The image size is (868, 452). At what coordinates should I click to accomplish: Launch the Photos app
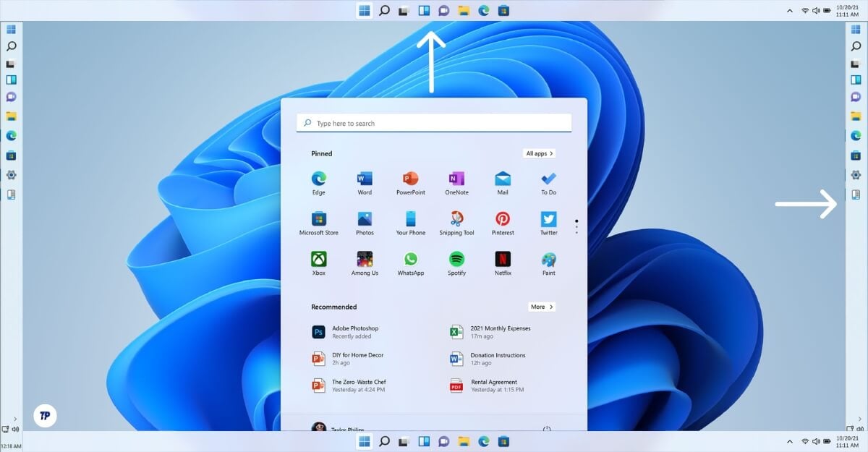click(x=365, y=223)
